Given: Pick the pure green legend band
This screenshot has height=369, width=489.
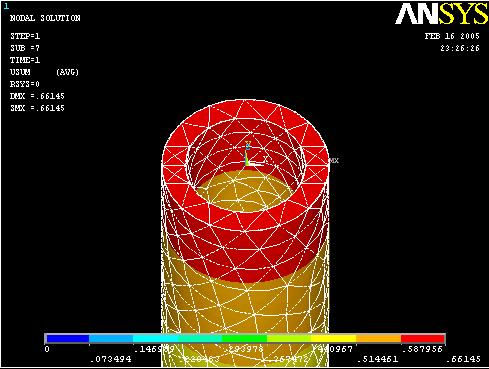Looking at the screenshot, I should click(245, 339).
